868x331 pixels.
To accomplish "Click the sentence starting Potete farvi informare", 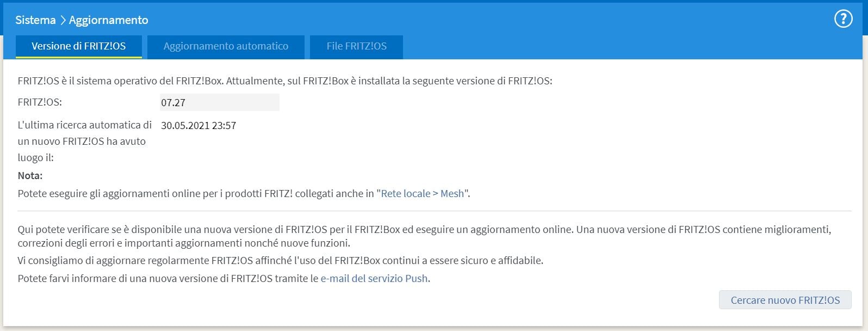I will [169, 278].
